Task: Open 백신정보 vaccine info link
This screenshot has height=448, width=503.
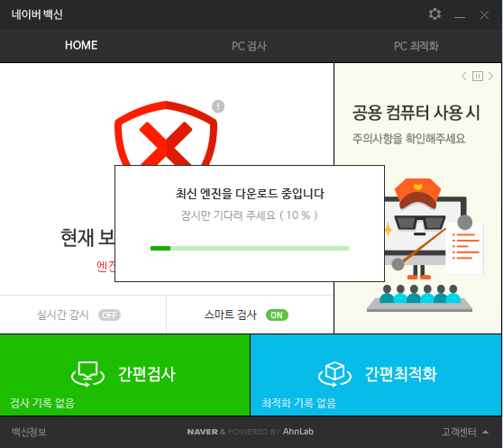Action: [x=29, y=432]
